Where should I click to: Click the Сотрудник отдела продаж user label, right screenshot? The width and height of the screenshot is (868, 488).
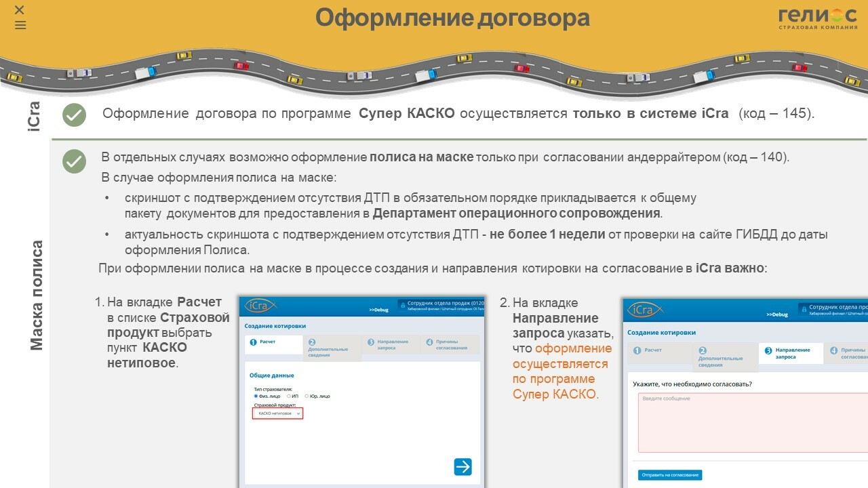click(x=838, y=307)
